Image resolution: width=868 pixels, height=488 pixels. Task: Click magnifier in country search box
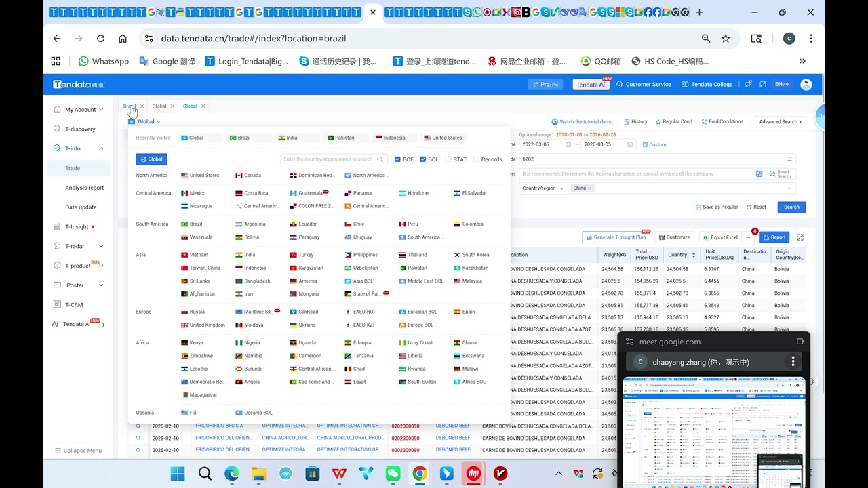pyautogui.click(x=380, y=159)
